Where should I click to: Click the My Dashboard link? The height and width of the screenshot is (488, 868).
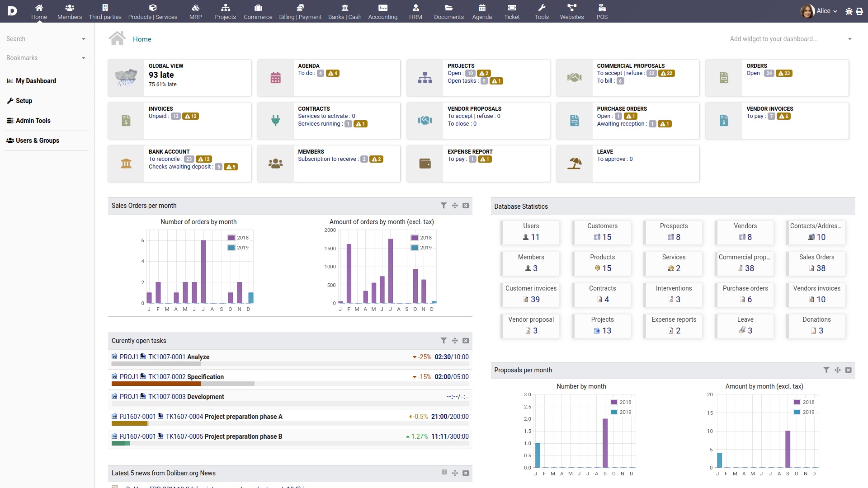click(x=36, y=80)
